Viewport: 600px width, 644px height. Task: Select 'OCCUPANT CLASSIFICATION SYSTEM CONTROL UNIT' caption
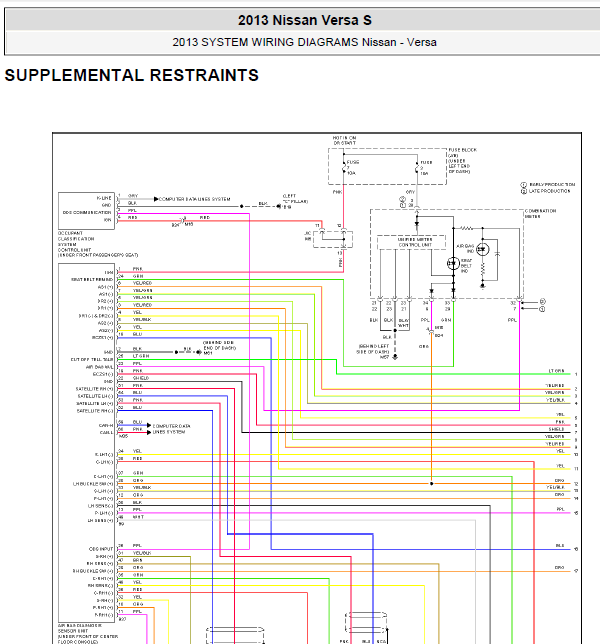point(97,244)
